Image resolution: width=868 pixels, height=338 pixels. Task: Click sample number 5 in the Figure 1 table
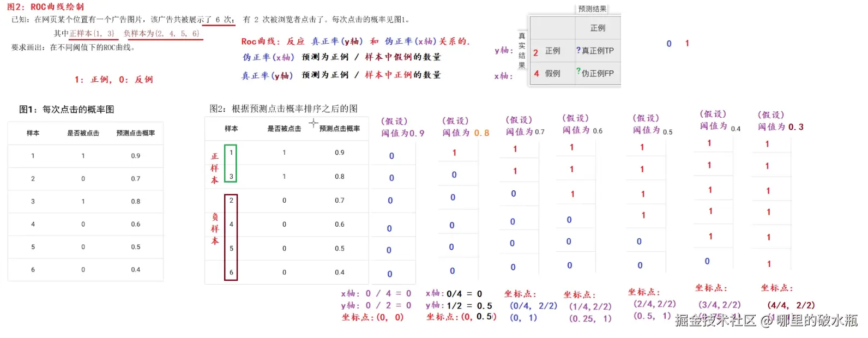coord(33,247)
